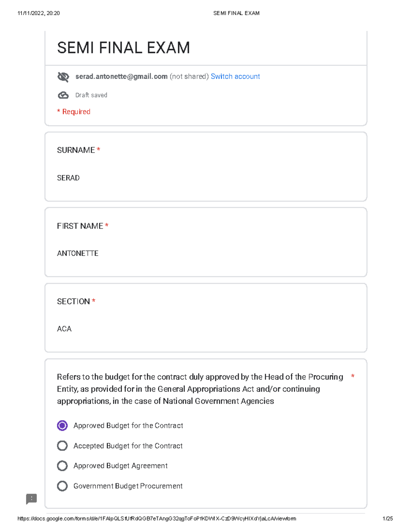Click the serad.antonette@gmail.com email address
The image size is (411, 532).
121,76
